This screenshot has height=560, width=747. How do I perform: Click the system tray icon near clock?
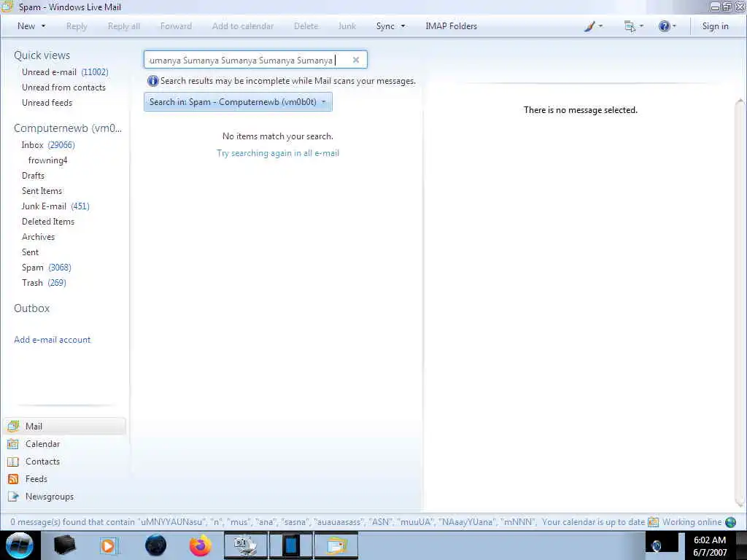pyautogui.click(x=656, y=546)
